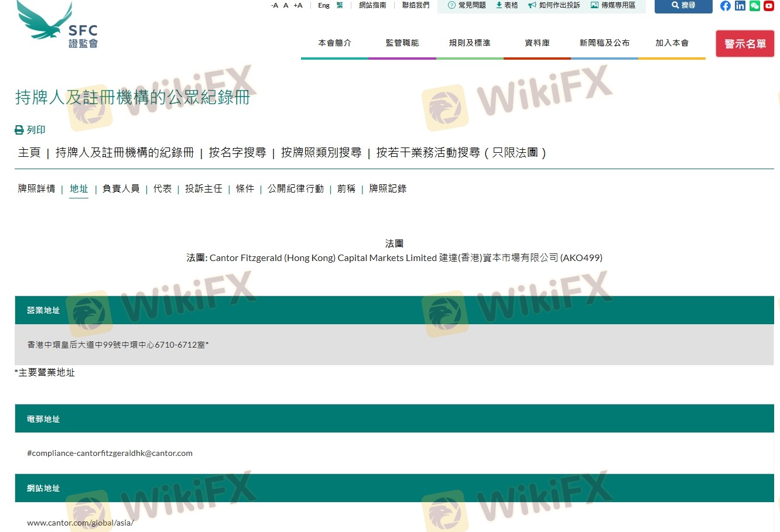
Task: Open the 按名字搜尋 link
Action: pos(237,153)
